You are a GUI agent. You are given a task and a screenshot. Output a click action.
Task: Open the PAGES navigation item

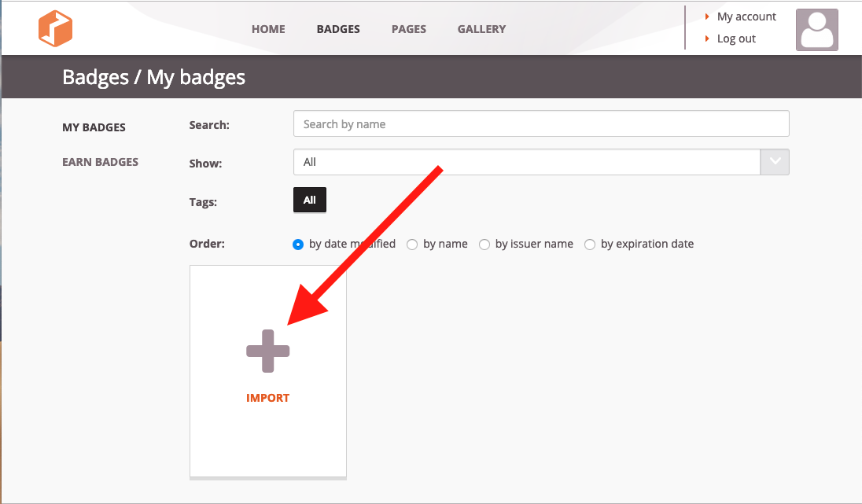[x=408, y=29]
